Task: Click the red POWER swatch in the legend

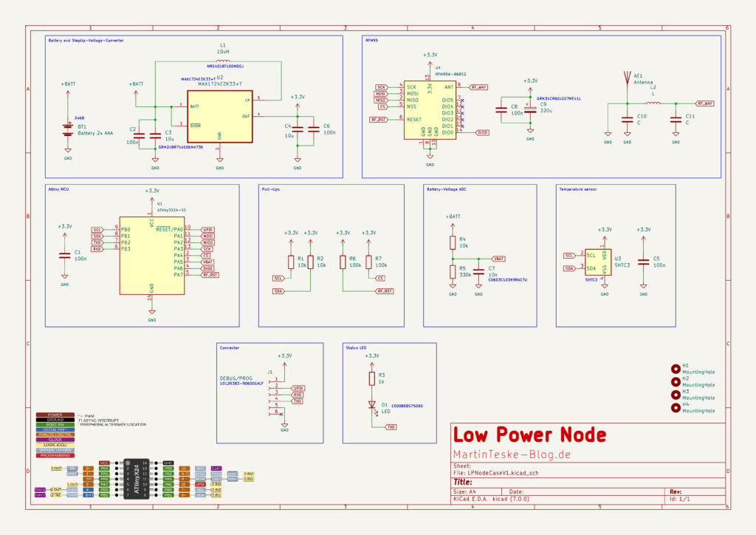Action: pos(54,415)
